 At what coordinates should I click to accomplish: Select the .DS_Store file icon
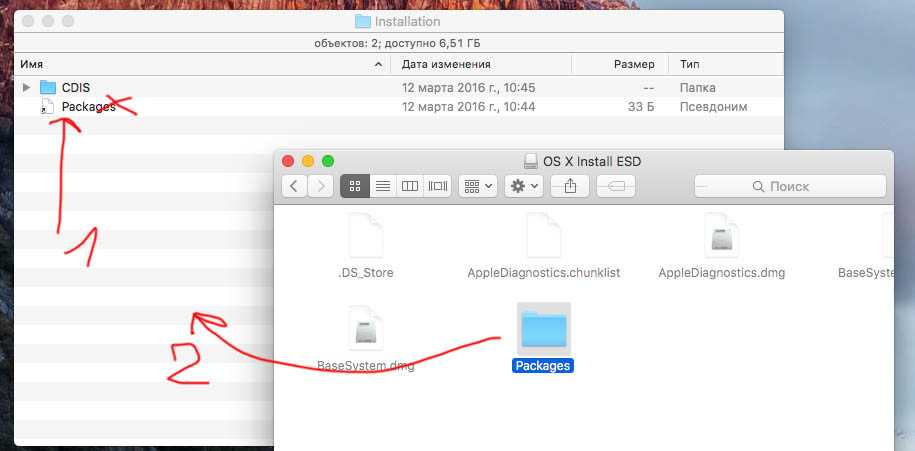coord(366,236)
